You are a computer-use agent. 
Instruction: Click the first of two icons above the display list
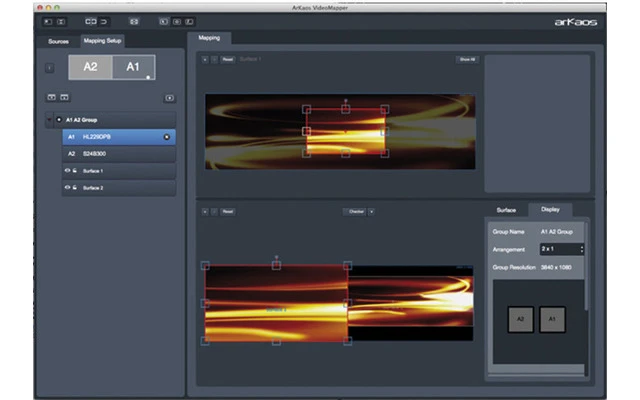click(x=51, y=97)
